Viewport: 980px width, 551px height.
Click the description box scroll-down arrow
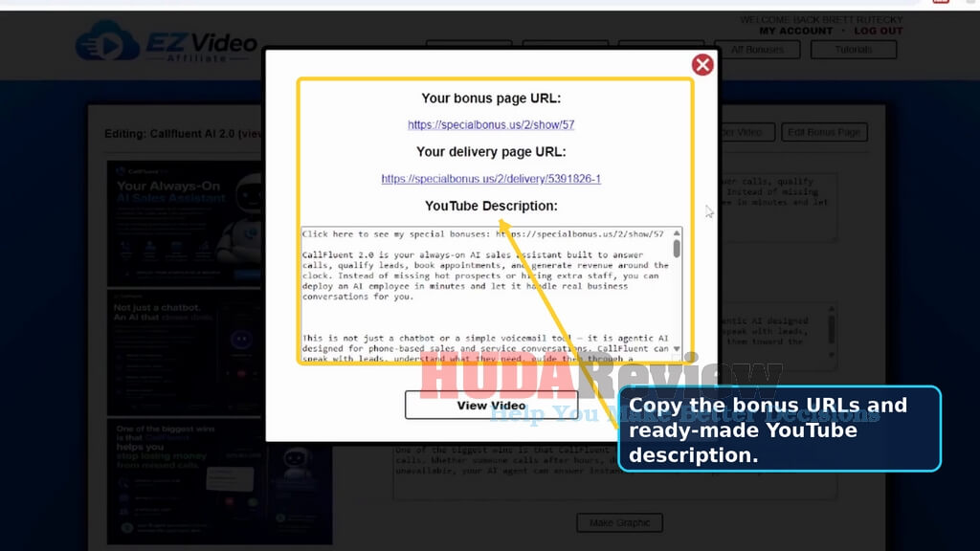[x=677, y=348]
